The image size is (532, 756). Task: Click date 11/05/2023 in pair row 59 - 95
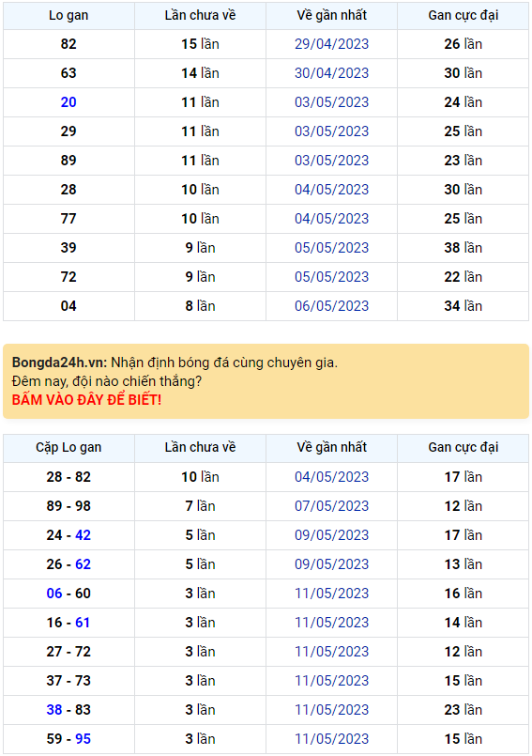coord(331,739)
